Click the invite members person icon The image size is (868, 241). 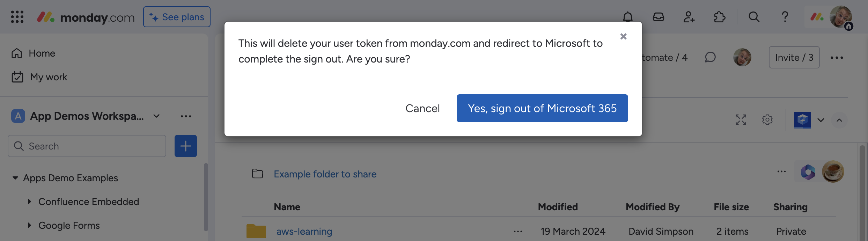(688, 17)
